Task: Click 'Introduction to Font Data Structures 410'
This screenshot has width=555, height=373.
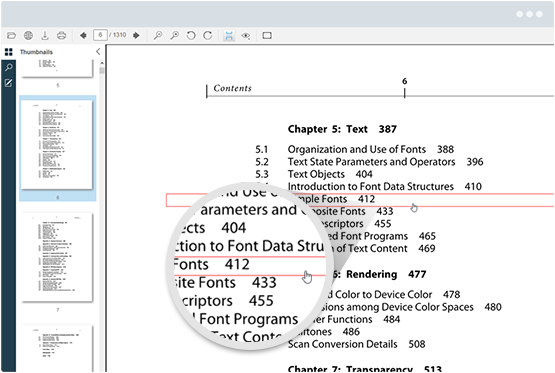Action: [384, 186]
